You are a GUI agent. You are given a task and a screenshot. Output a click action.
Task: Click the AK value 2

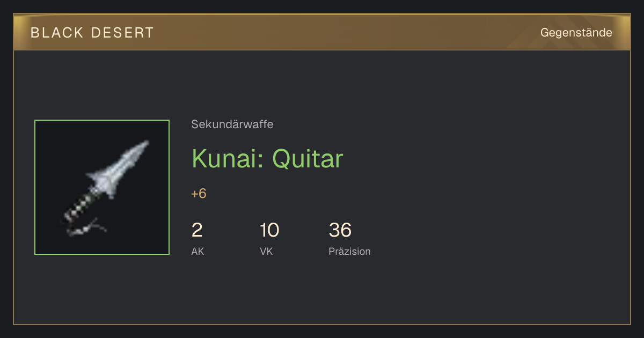[197, 230]
